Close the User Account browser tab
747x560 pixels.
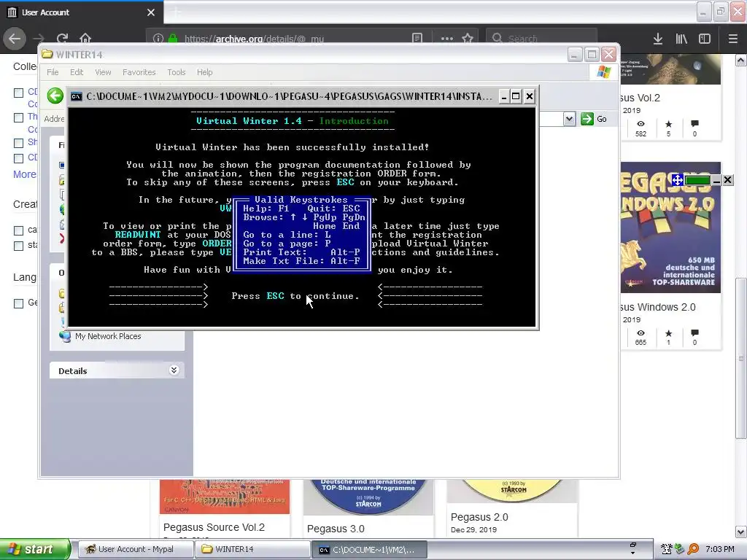coord(151,12)
